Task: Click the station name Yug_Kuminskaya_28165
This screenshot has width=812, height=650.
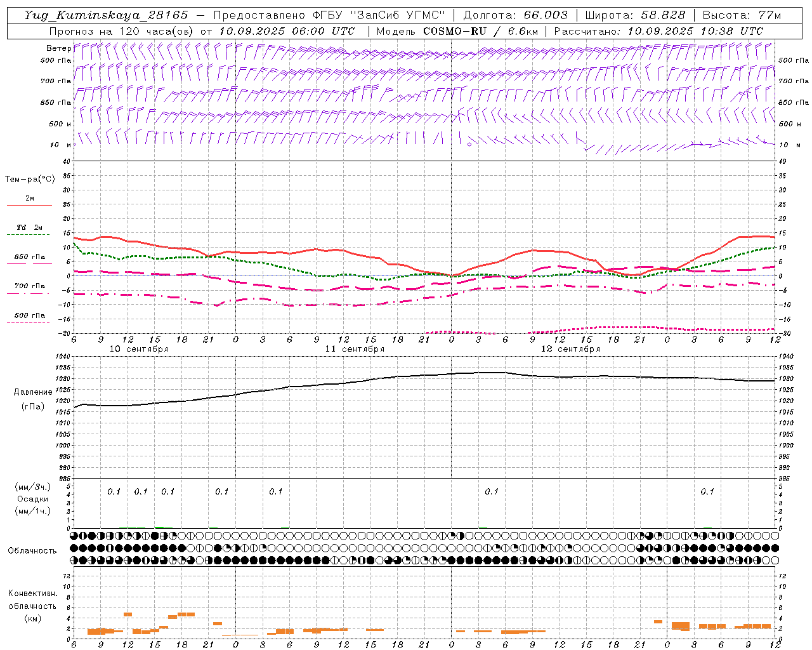Action: 107,15
